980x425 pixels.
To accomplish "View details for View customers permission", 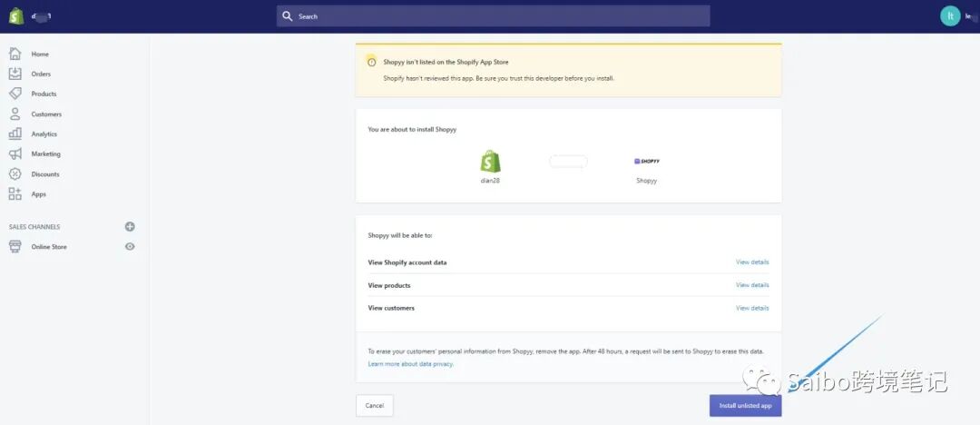I will (x=752, y=308).
